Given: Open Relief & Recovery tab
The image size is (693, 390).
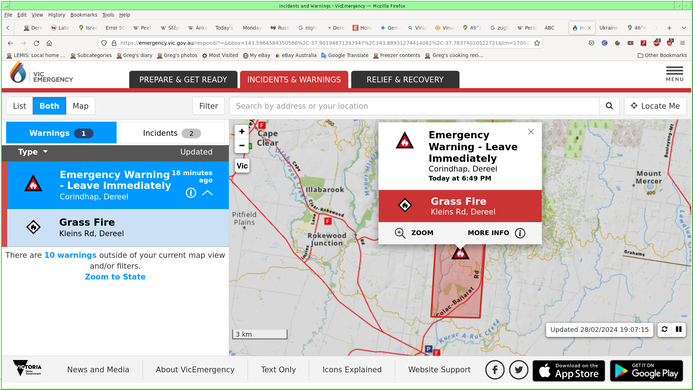Looking at the screenshot, I should 405,80.
